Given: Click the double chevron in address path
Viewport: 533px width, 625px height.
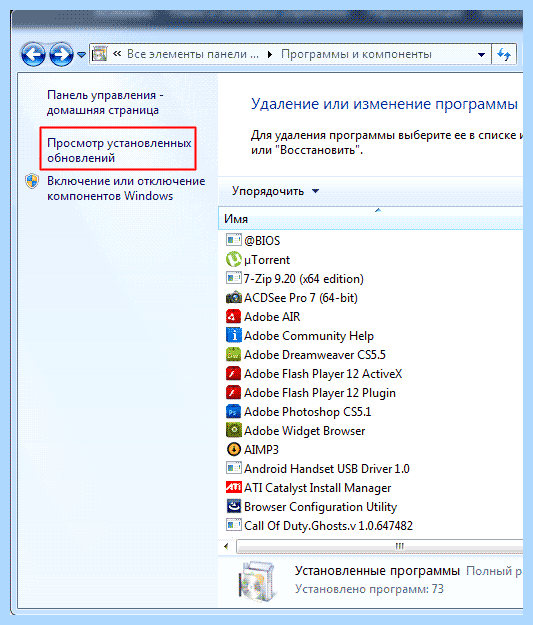Looking at the screenshot, I should click(117, 54).
